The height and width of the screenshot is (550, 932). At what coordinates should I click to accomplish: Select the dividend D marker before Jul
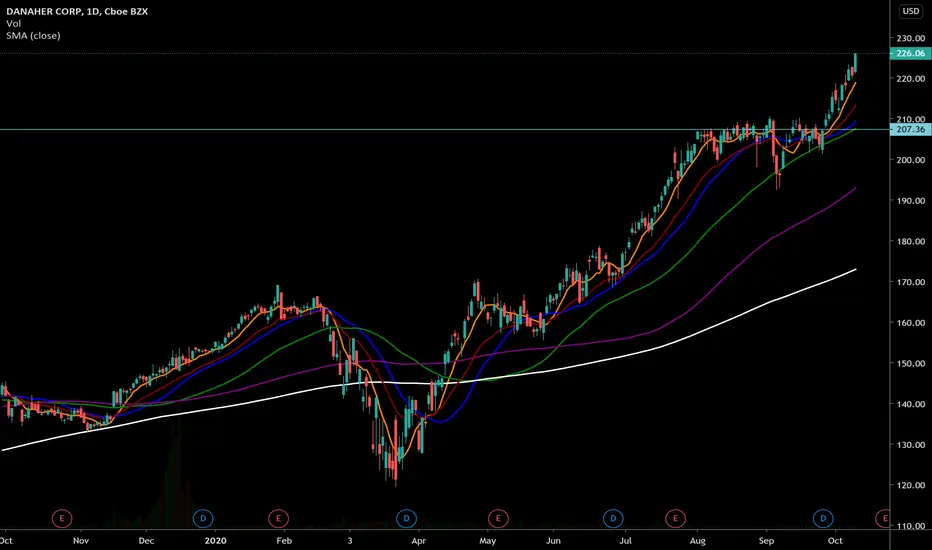(x=613, y=518)
